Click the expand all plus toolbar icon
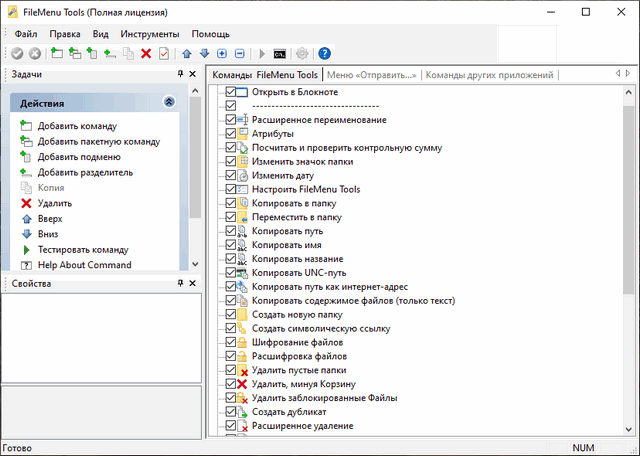This screenshot has width=640, height=456. [x=222, y=53]
